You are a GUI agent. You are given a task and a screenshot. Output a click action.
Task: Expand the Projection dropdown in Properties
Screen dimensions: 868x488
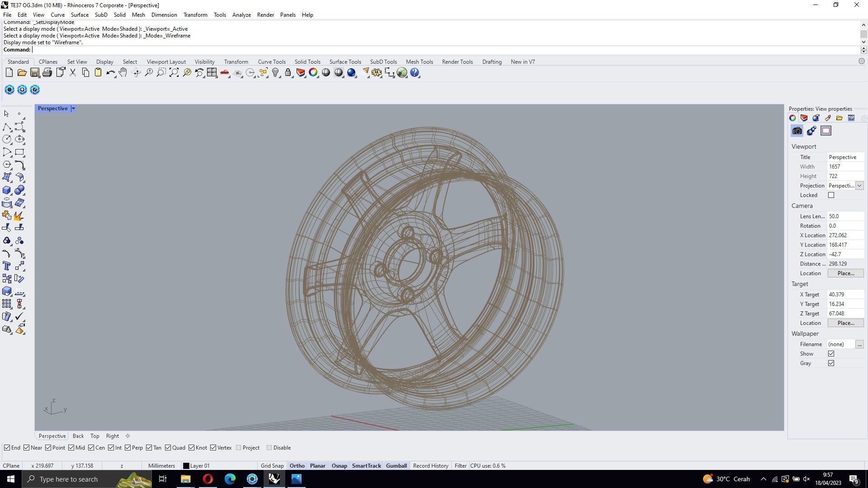point(859,186)
